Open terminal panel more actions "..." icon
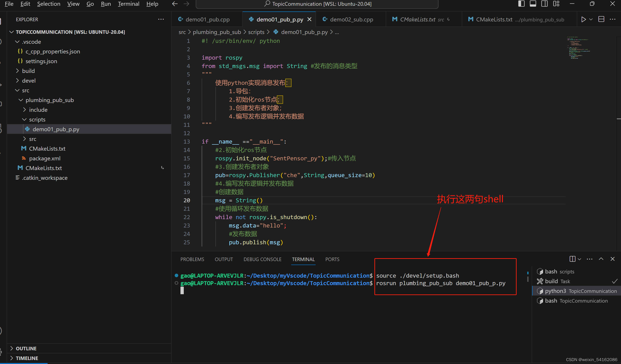This screenshot has height=364, width=621. (x=589, y=259)
